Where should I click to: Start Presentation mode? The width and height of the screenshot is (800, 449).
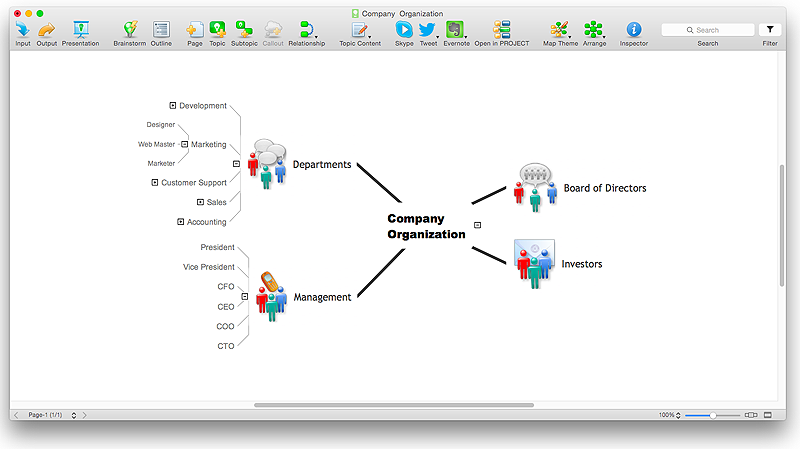[81, 30]
